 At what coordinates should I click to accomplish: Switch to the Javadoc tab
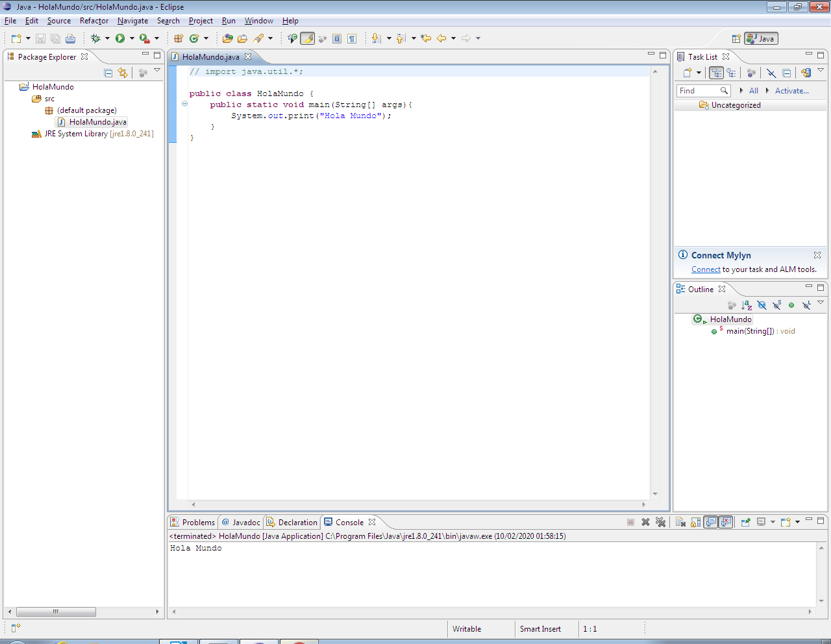241,522
